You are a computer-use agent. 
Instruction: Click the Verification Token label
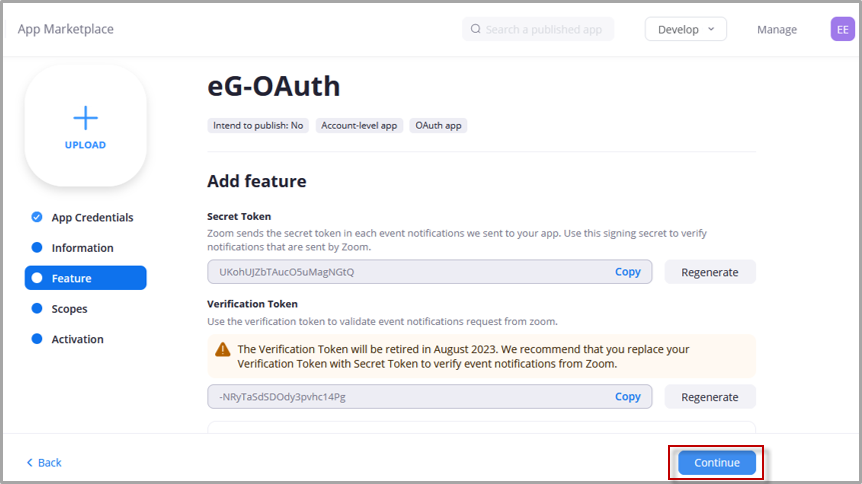[x=252, y=304]
